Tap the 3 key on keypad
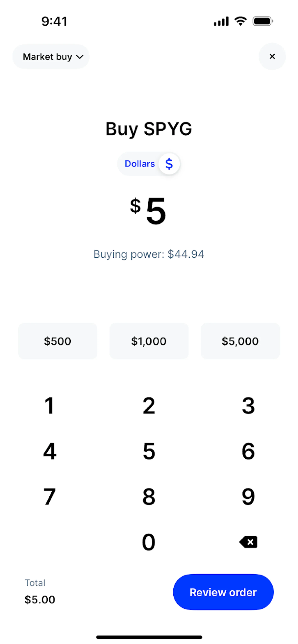Image resolution: width=298 pixels, height=644 pixels. pos(248,406)
